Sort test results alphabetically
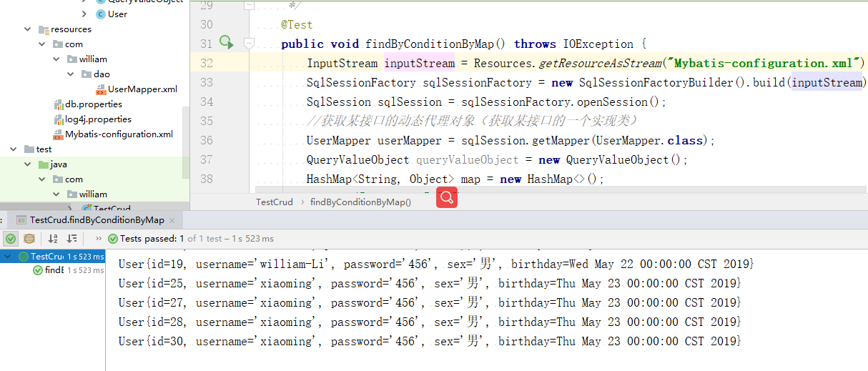 pos(53,239)
